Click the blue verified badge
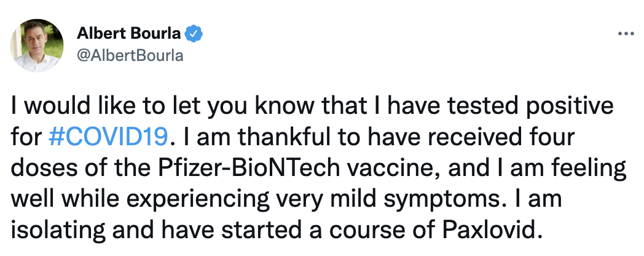This screenshot has height=256, width=644. pos(195,34)
